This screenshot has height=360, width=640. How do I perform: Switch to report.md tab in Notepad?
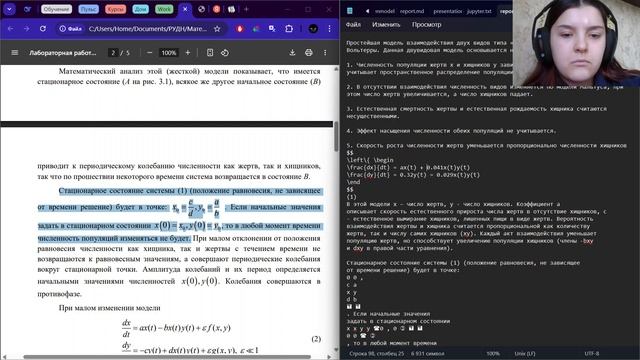pos(413,11)
